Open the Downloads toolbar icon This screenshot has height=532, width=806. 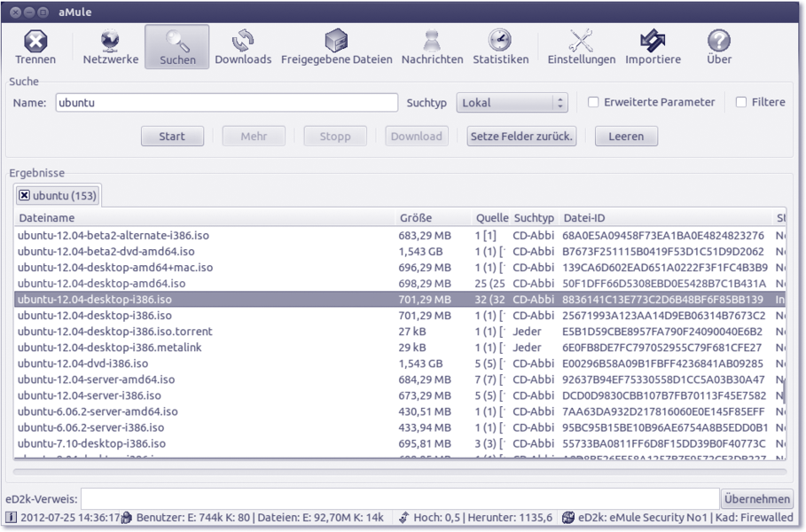(242, 47)
